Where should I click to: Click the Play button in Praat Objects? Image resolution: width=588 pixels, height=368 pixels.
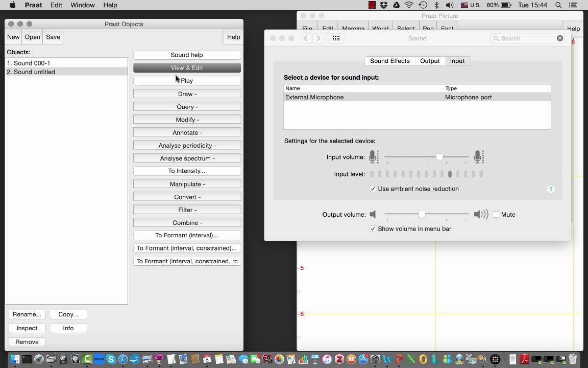click(187, 81)
